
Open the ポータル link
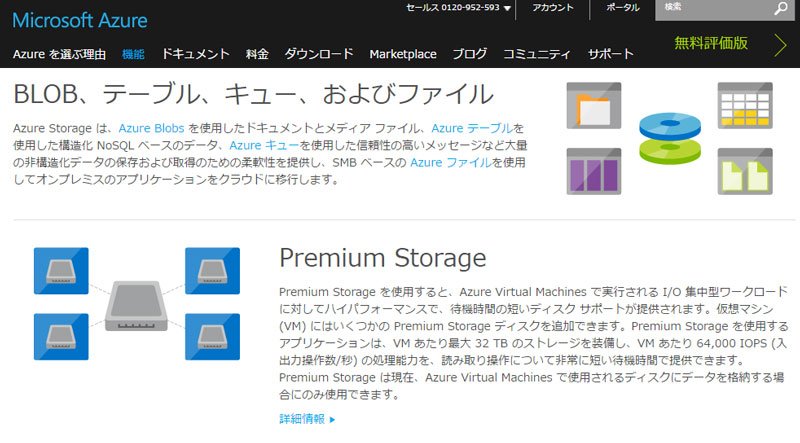tap(622, 8)
